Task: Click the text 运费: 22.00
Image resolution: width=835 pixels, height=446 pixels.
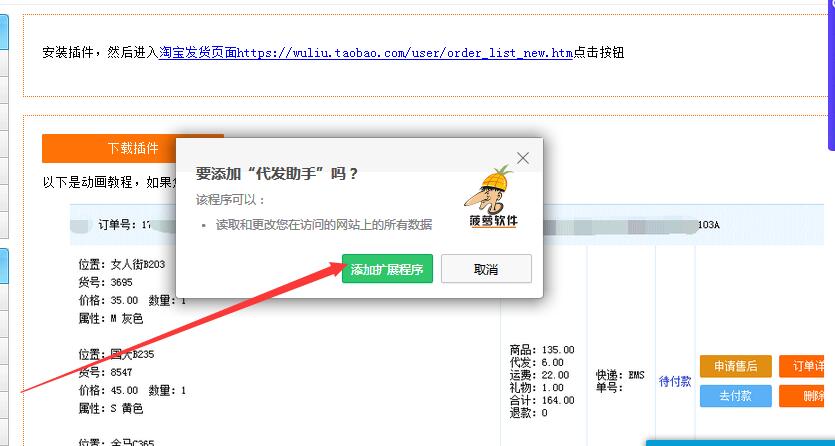Action: (x=539, y=375)
